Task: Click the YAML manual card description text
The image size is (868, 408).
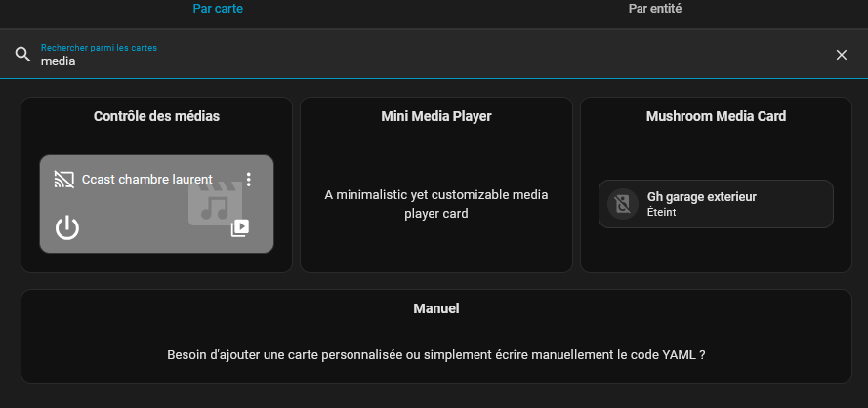Action: coord(435,355)
